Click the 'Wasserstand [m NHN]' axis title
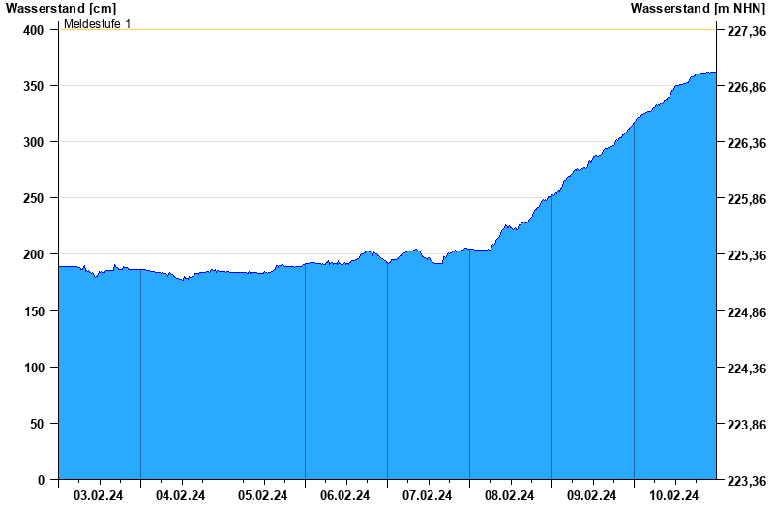Image resolution: width=774 pixels, height=532 pixels. (699, 9)
